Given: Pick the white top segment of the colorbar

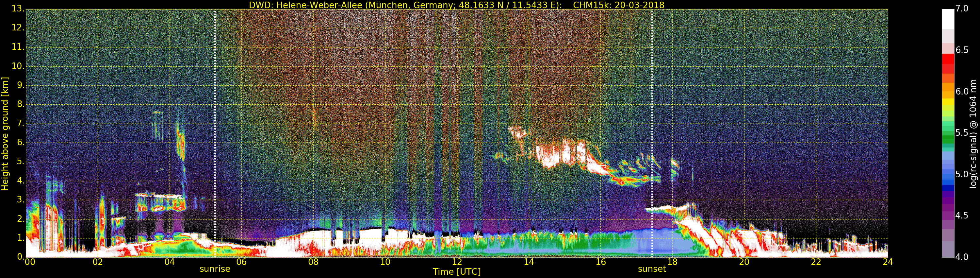Looking at the screenshot, I should pyautogui.click(x=948, y=19).
